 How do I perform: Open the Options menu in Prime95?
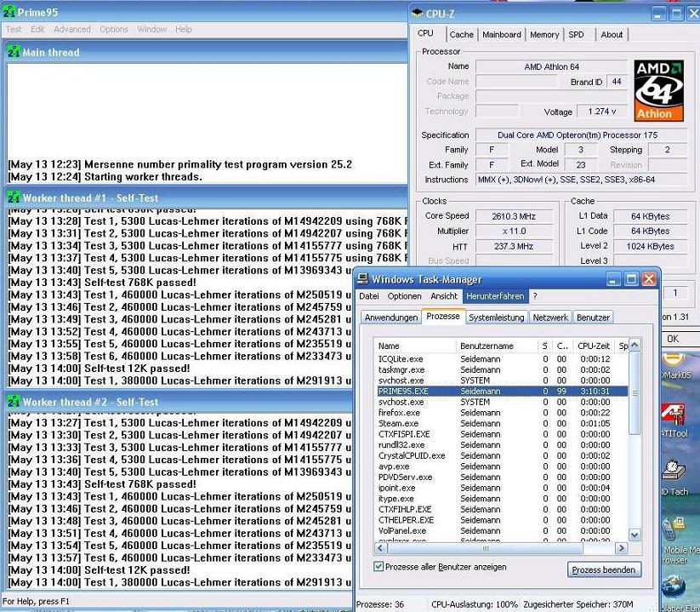click(x=114, y=29)
